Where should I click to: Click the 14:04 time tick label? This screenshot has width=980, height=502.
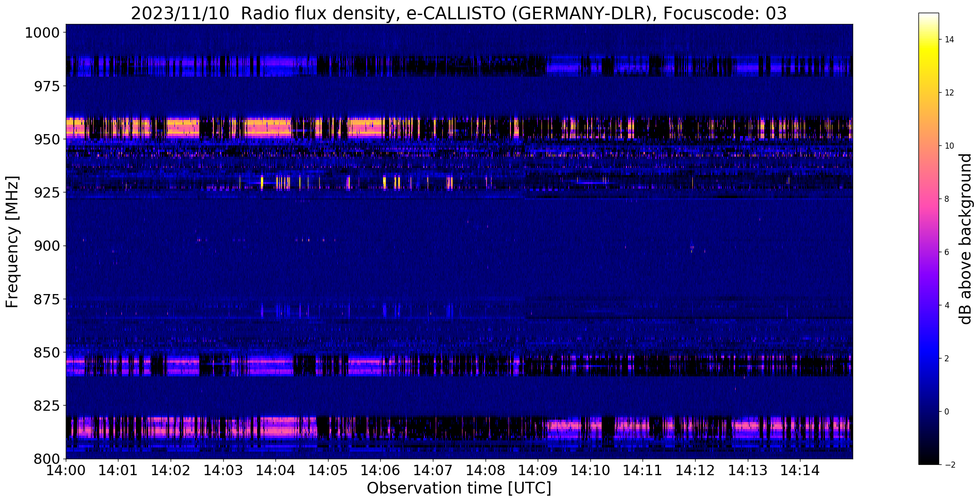pos(276,470)
